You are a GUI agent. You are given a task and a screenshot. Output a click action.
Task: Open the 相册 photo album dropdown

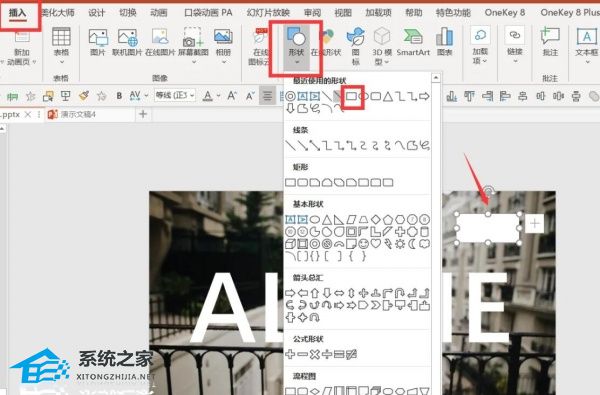(223, 45)
